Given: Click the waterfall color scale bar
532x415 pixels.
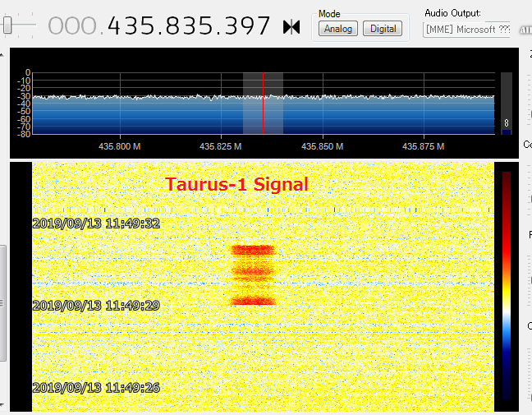Looking at the screenshot, I should point(507,285).
